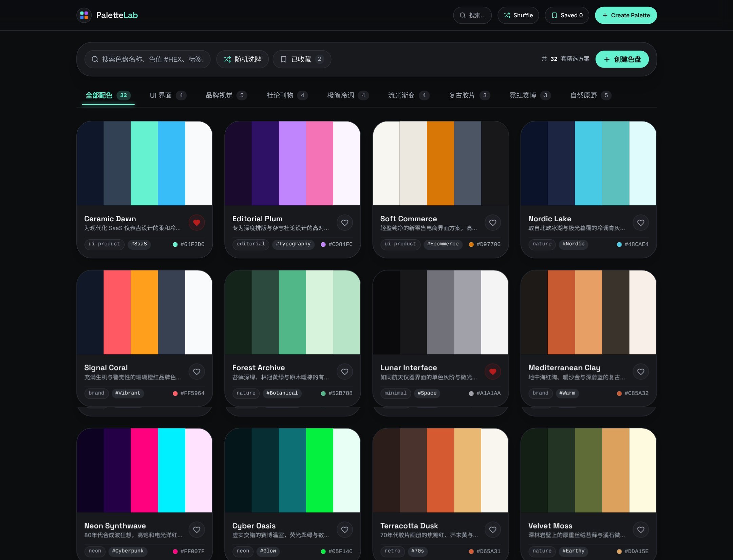Click the minimal category chip
This screenshot has height=560, width=733.
click(x=395, y=393)
